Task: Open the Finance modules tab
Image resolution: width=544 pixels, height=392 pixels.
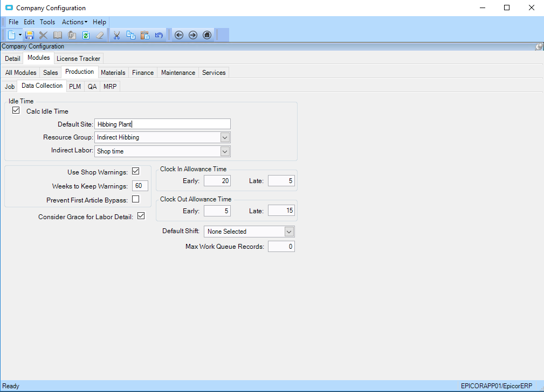Action: coord(143,73)
